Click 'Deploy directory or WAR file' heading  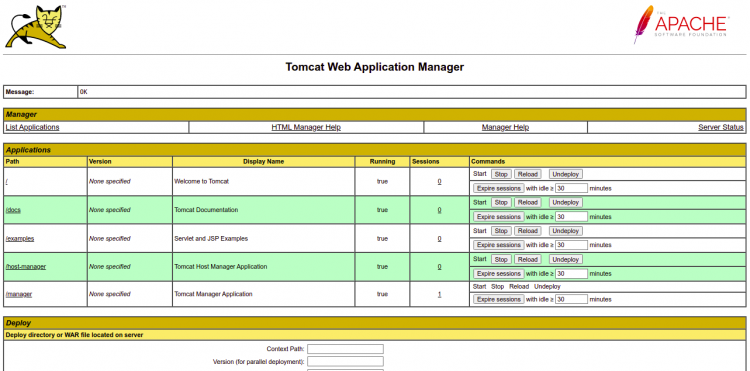click(74, 335)
